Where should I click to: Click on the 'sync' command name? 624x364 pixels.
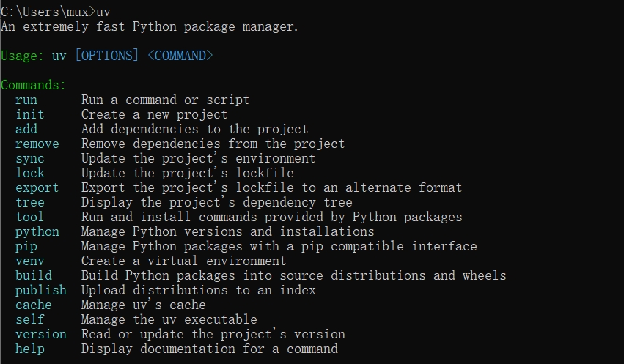click(30, 158)
